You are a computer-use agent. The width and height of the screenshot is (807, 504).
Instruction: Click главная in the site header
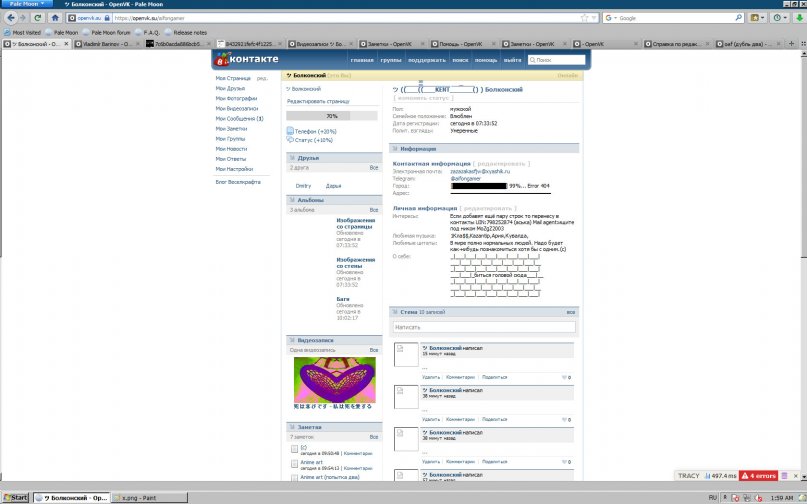pos(362,60)
